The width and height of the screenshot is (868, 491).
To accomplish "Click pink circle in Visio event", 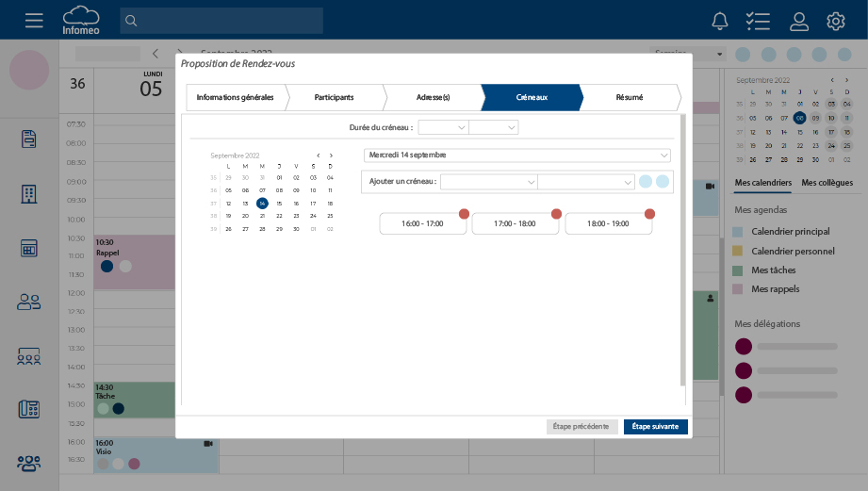I will point(134,464).
